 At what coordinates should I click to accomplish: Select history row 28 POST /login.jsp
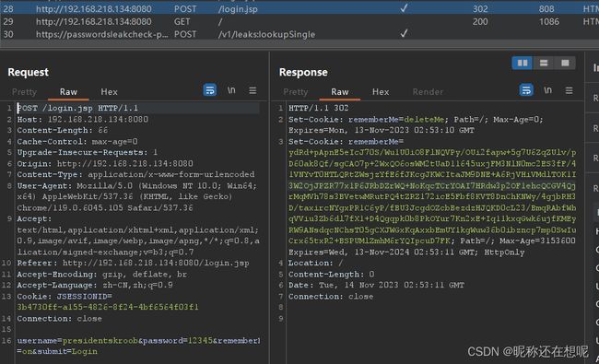(299, 8)
